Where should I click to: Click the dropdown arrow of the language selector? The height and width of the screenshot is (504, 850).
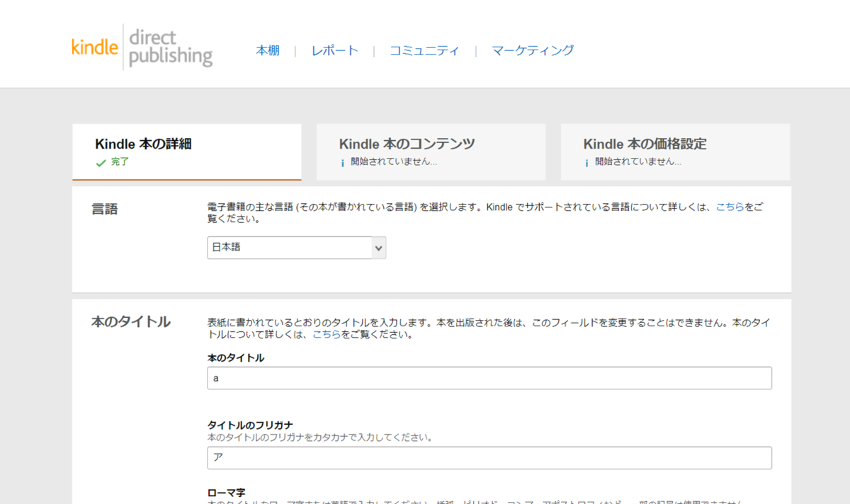[378, 247]
